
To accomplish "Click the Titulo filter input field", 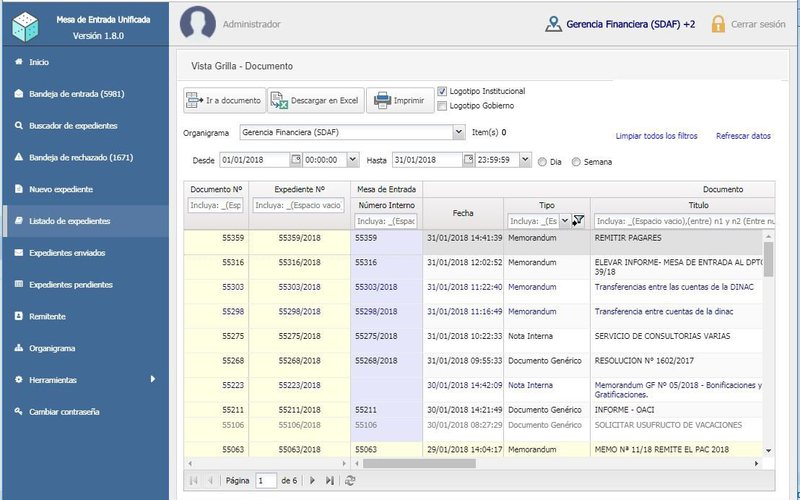I will tap(684, 221).
